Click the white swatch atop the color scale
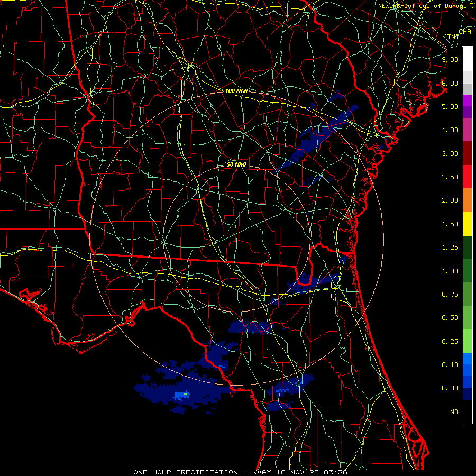This screenshot has width=476, height=476. point(467,59)
